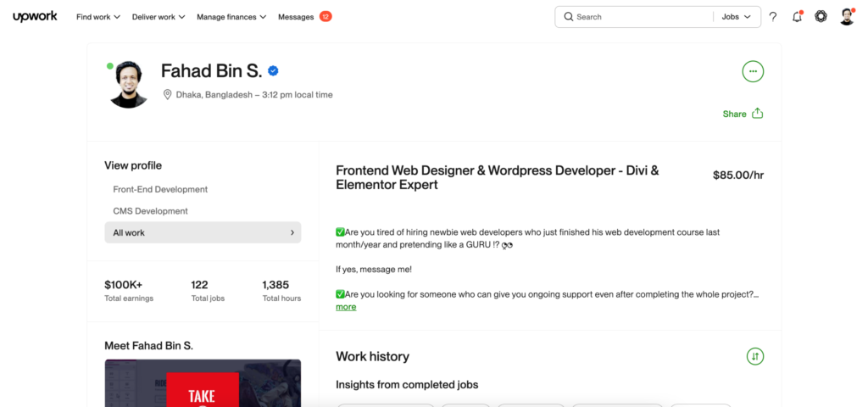This screenshot has height=407, width=868.
Task: Open the account avatar menu
Action: [846, 17]
